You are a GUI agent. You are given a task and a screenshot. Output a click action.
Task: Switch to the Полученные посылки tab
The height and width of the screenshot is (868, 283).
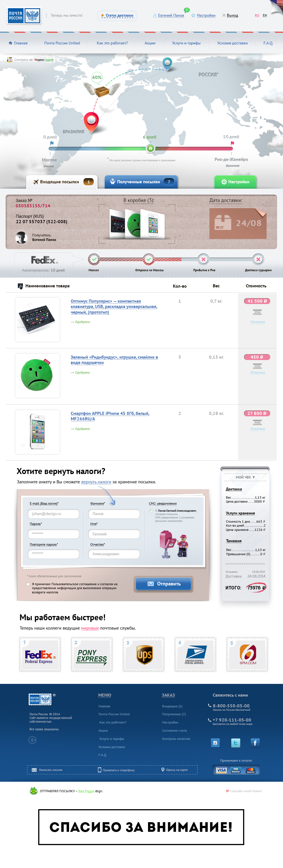141,182
